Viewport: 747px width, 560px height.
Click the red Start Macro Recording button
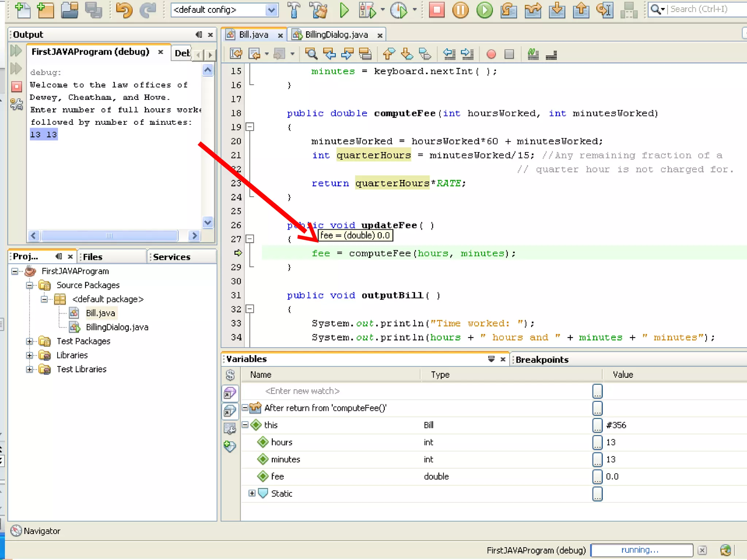click(491, 54)
